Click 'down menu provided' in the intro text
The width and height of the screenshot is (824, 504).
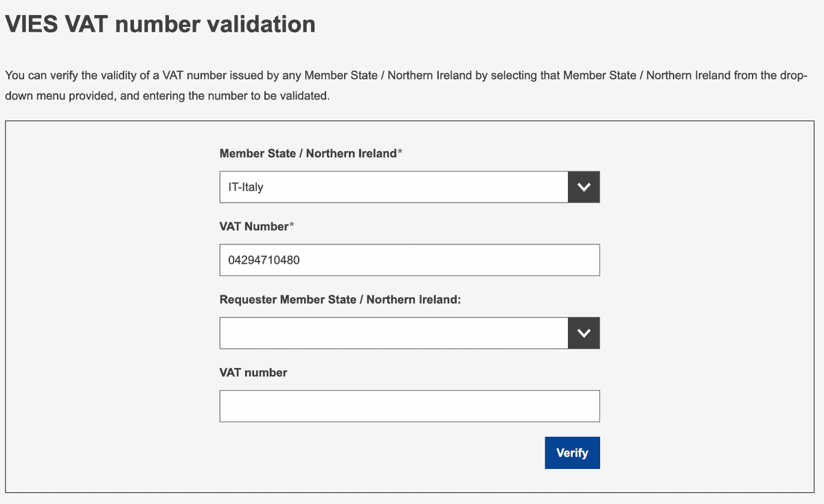[60, 96]
